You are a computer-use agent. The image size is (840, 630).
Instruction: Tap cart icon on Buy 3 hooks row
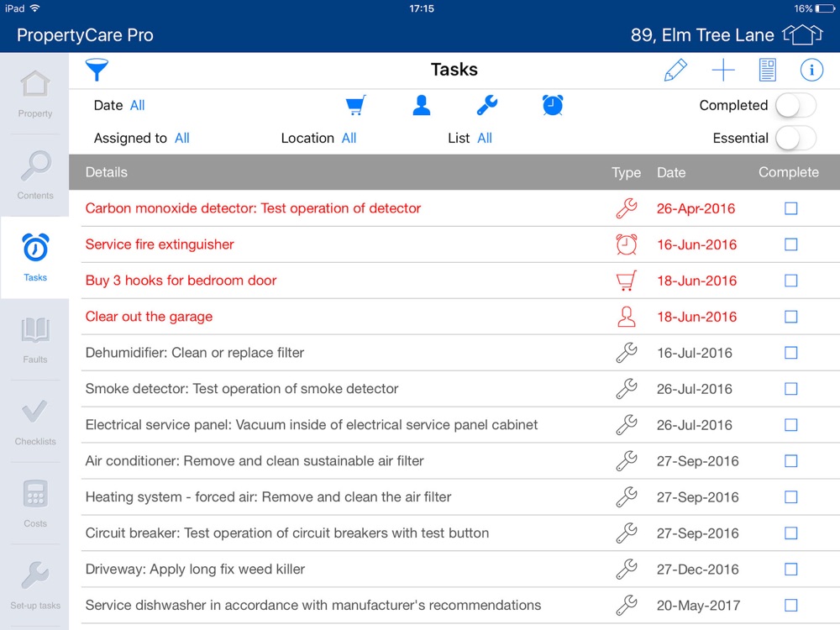tap(627, 281)
